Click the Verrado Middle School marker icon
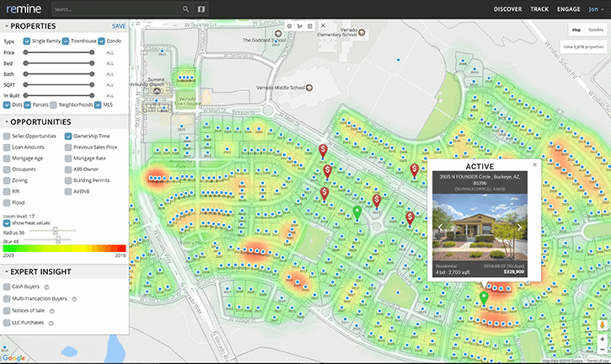Image resolution: width=611 pixels, height=364 pixels. pyautogui.click(x=309, y=88)
